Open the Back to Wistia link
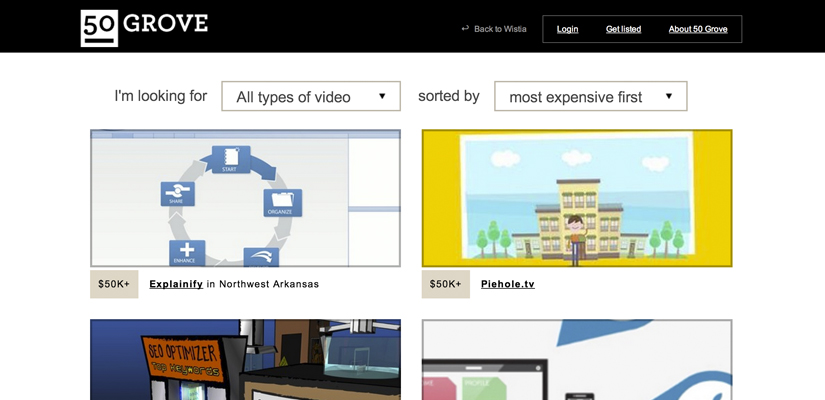 point(500,29)
